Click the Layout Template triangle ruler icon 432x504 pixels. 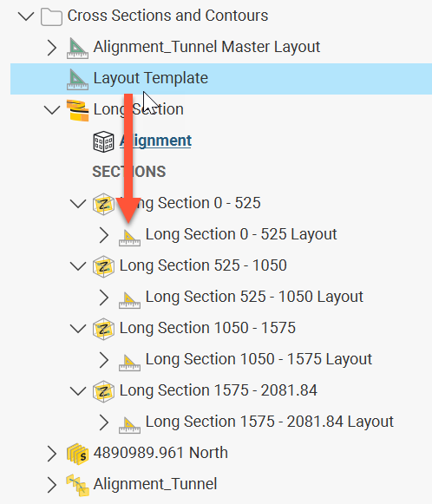point(77,80)
